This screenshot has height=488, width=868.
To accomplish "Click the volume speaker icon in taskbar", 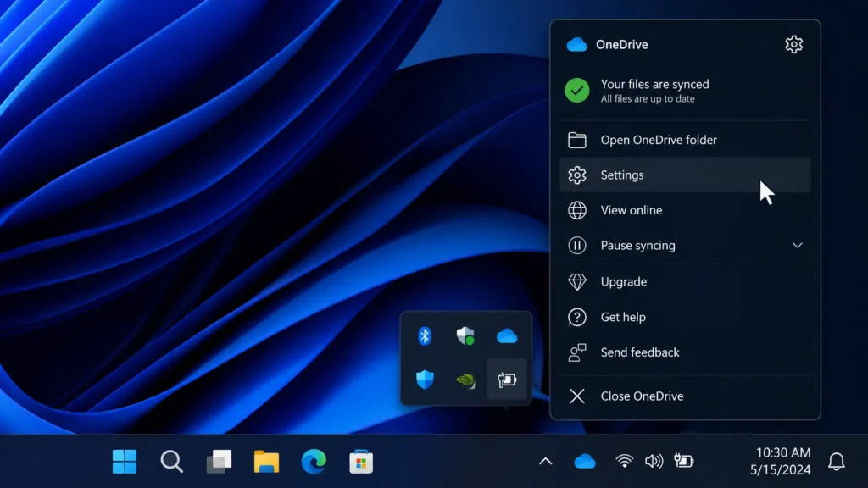I will click(x=654, y=461).
